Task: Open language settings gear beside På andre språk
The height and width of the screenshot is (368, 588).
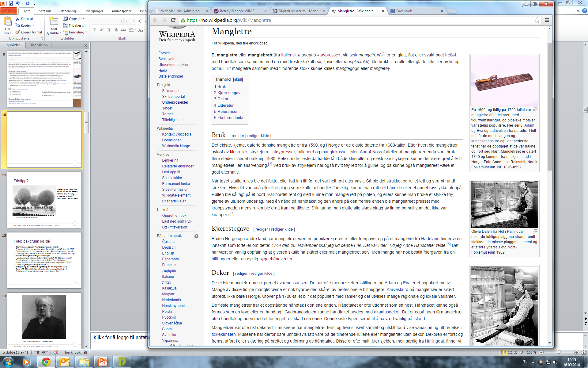Action: coord(196,236)
